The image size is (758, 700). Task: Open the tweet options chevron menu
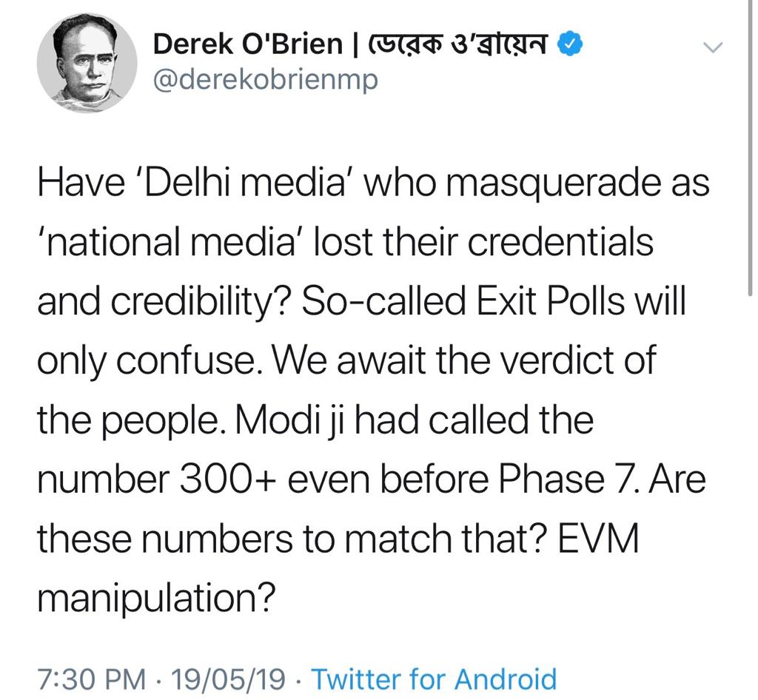712,47
